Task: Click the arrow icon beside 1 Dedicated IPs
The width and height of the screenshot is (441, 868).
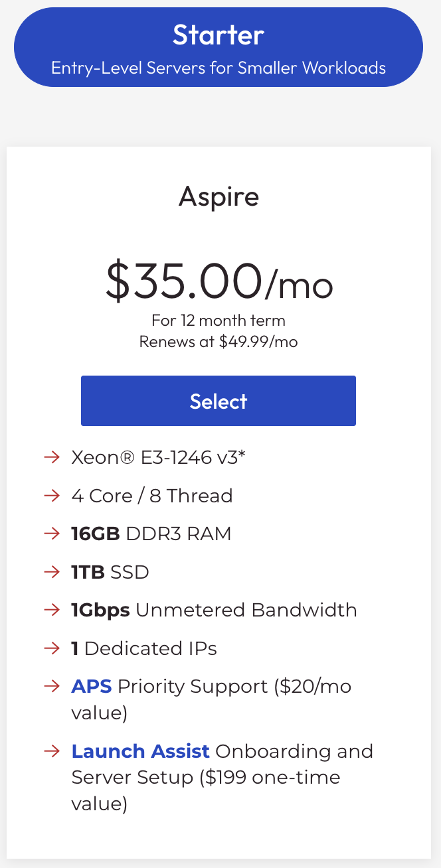Action: [x=52, y=648]
